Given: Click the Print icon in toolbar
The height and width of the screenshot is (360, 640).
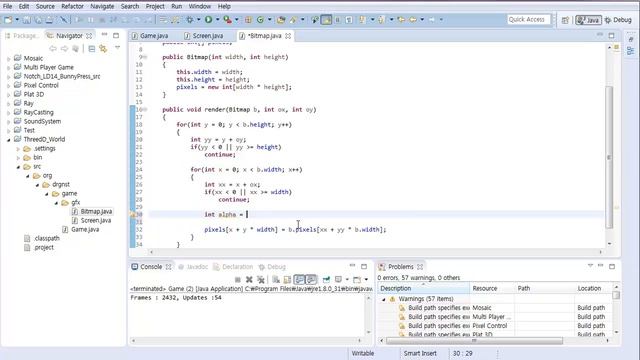Looking at the screenshot, I should point(49,20).
